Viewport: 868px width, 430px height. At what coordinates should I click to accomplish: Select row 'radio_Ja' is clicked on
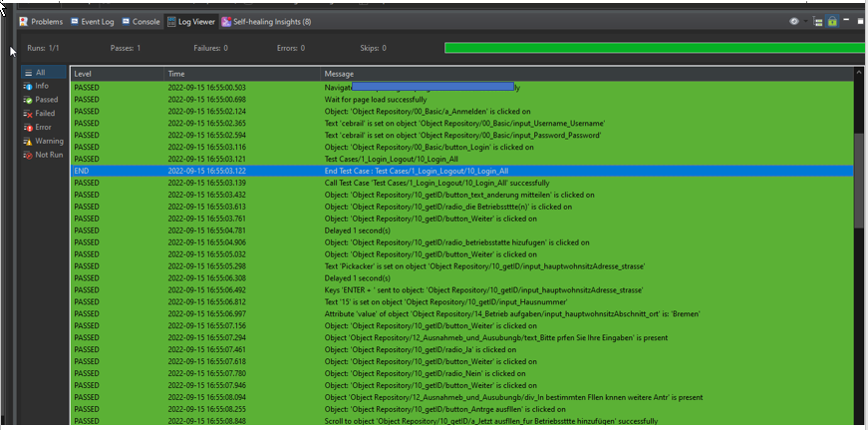(462, 349)
